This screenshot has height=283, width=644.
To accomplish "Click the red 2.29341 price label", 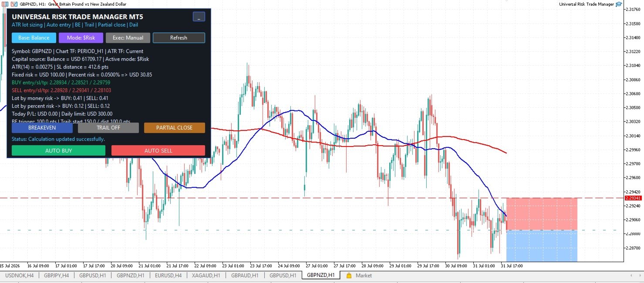I will pos(633,198).
